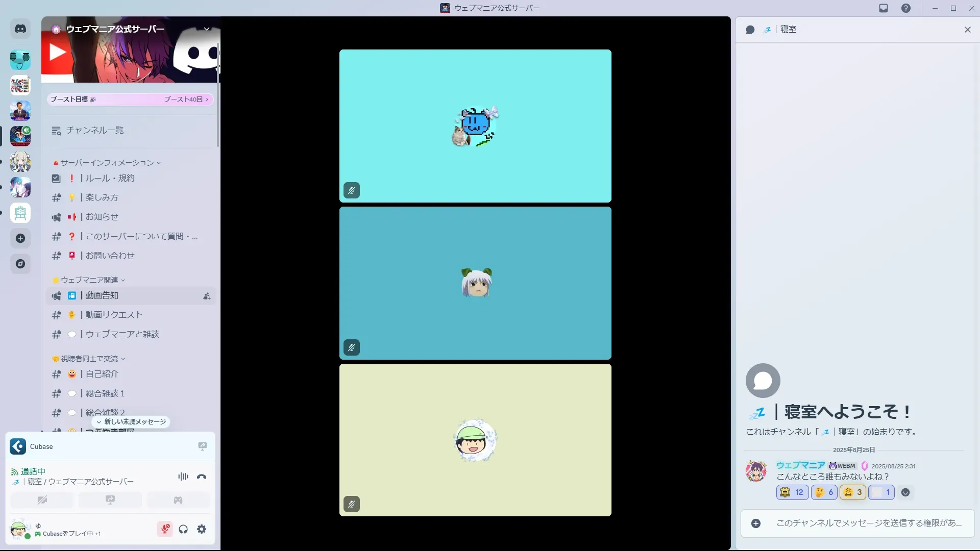Click the Add a Server plus icon

point(20,238)
